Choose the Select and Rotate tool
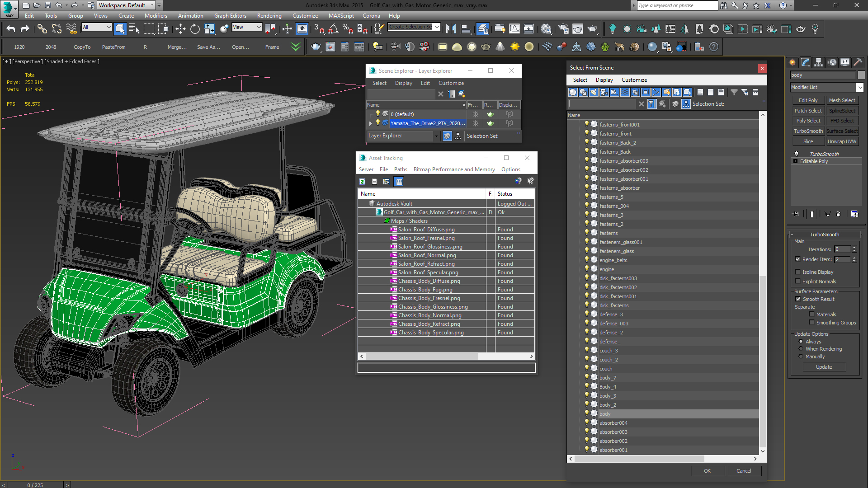Image resolution: width=868 pixels, height=488 pixels. (x=195, y=29)
